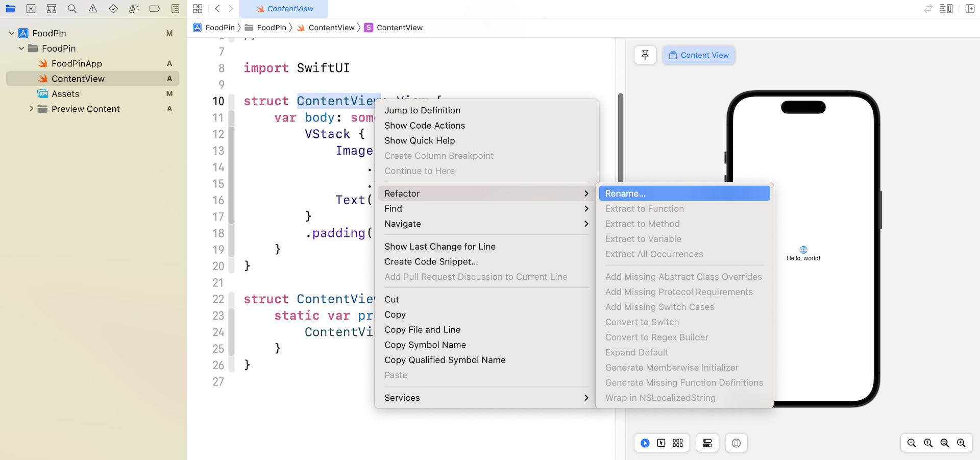Toggle device bezels in the preview
The image size is (980, 460).
coord(736,443)
